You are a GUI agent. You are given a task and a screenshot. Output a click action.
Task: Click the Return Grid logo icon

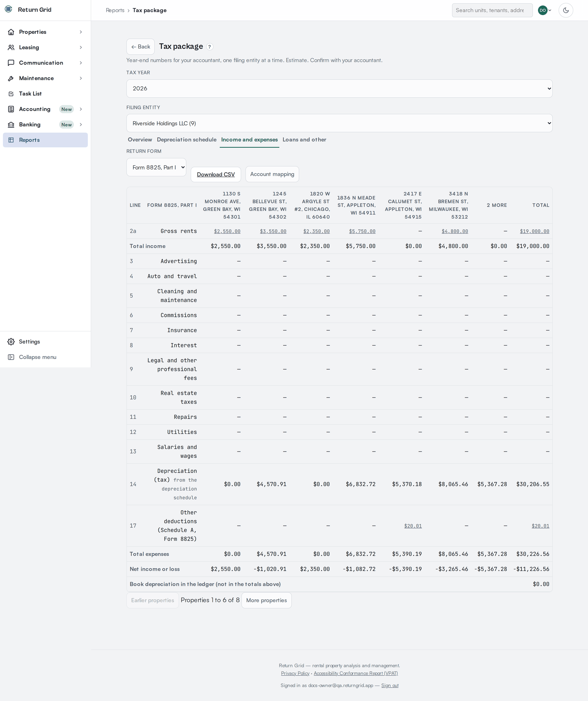(8, 9)
